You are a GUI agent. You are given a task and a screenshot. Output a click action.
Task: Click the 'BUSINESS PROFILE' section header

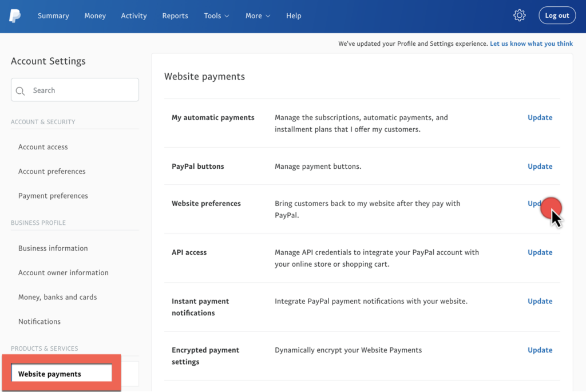click(x=38, y=223)
